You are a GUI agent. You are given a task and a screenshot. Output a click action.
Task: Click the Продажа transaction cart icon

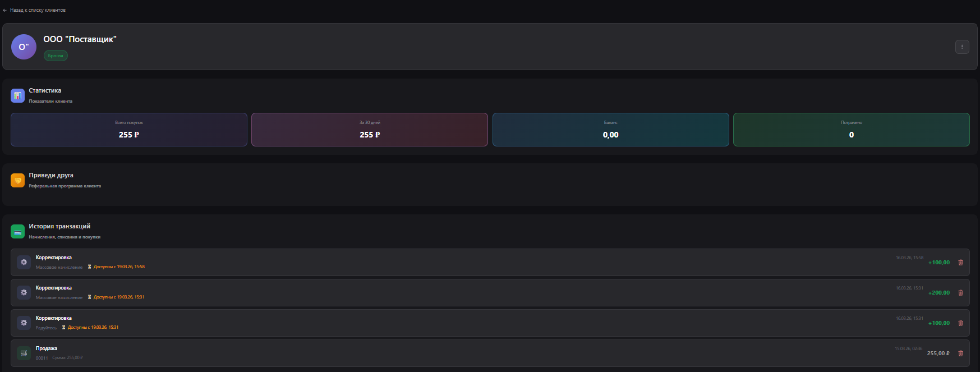click(24, 353)
